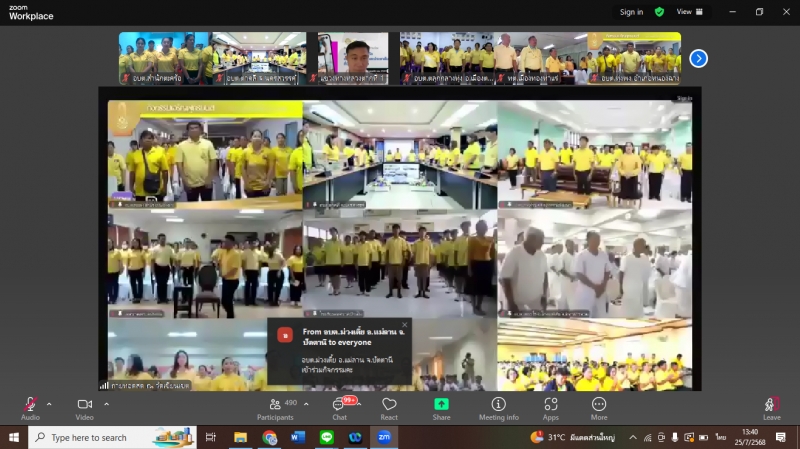Unmute the Audio microphone button
Image resolution: width=800 pixels, height=449 pixels.
[30, 408]
